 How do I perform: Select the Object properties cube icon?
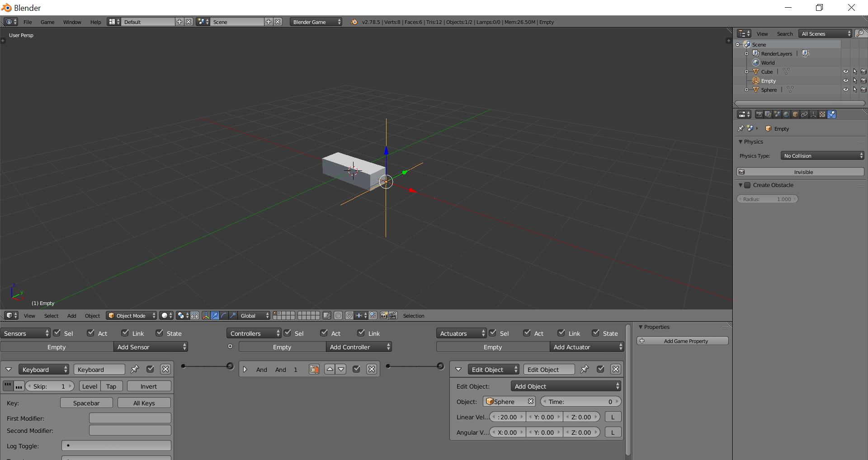[795, 114]
